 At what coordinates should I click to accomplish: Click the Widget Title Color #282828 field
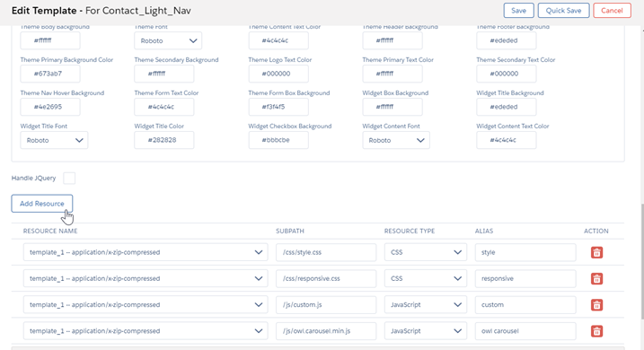coord(163,140)
